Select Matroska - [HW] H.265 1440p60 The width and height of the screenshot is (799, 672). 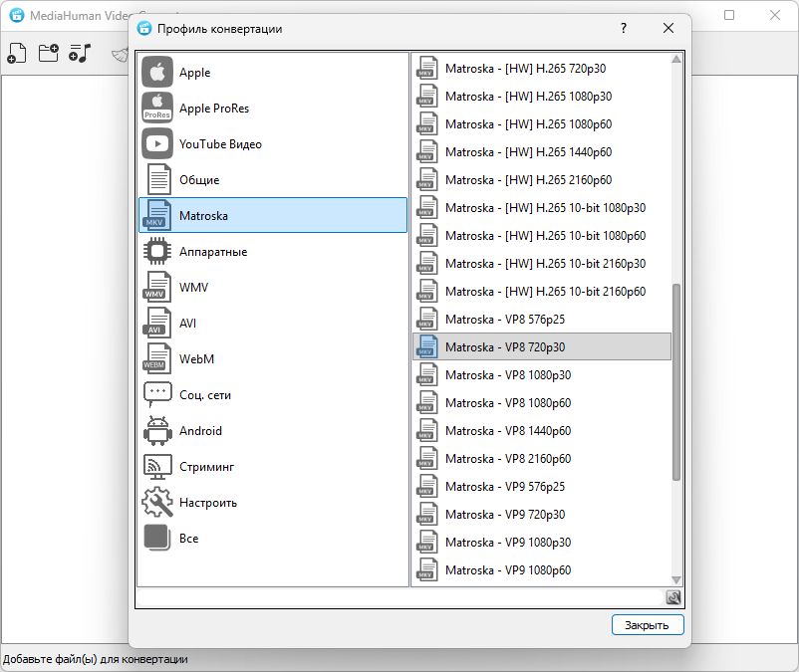click(x=542, y=152)
